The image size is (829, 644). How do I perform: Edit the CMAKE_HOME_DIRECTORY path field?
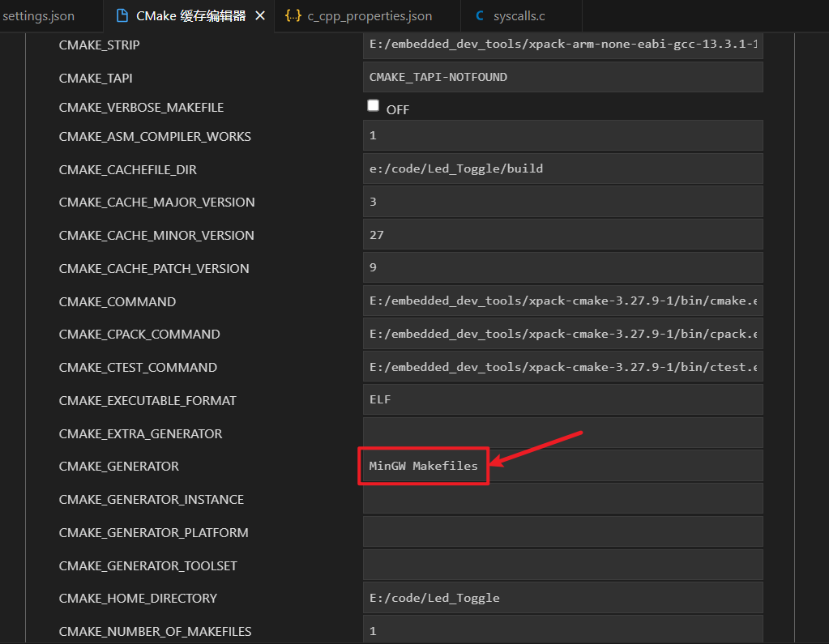(563, 598)
